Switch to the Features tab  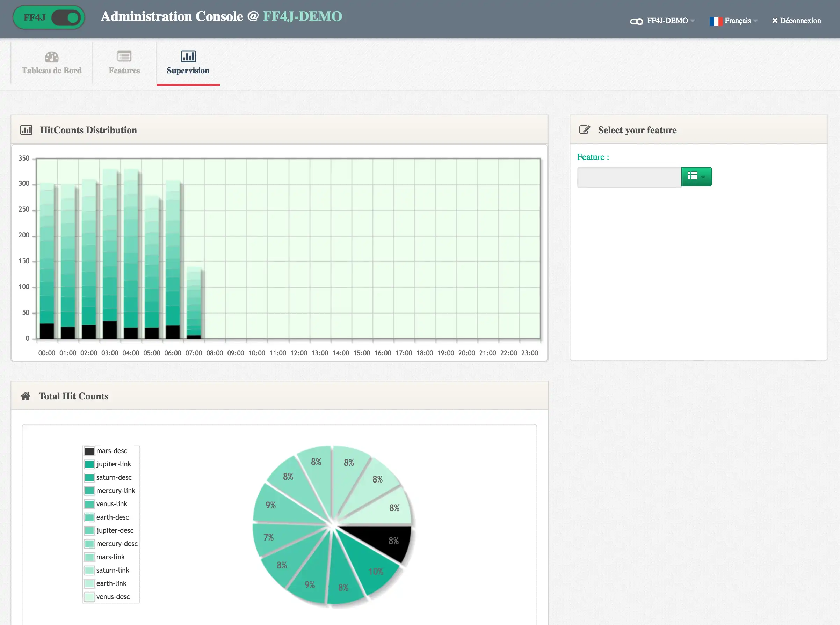pyautogui.click(x=124, y=71)
